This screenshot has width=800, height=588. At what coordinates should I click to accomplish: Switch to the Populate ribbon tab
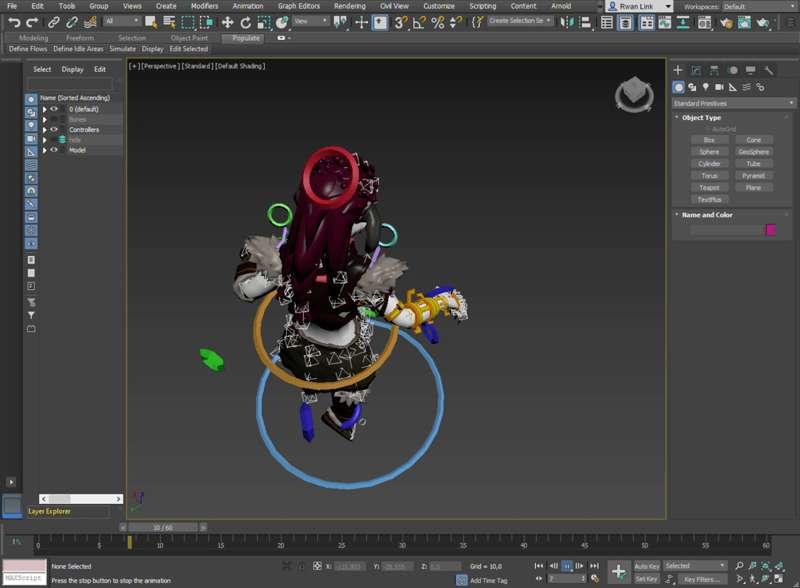tap(245, 38)
